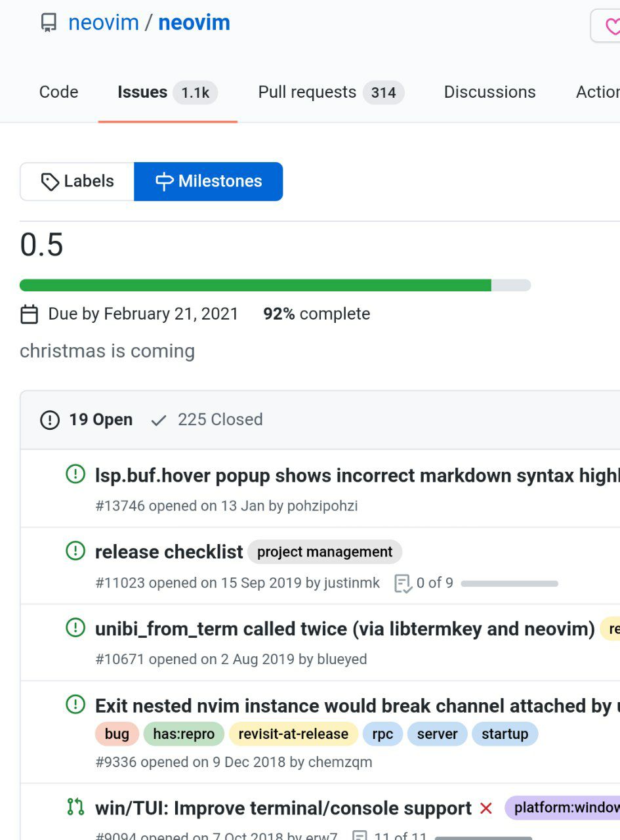
Task: Click the '92% complete' text
Action: (x=317, y=314)
